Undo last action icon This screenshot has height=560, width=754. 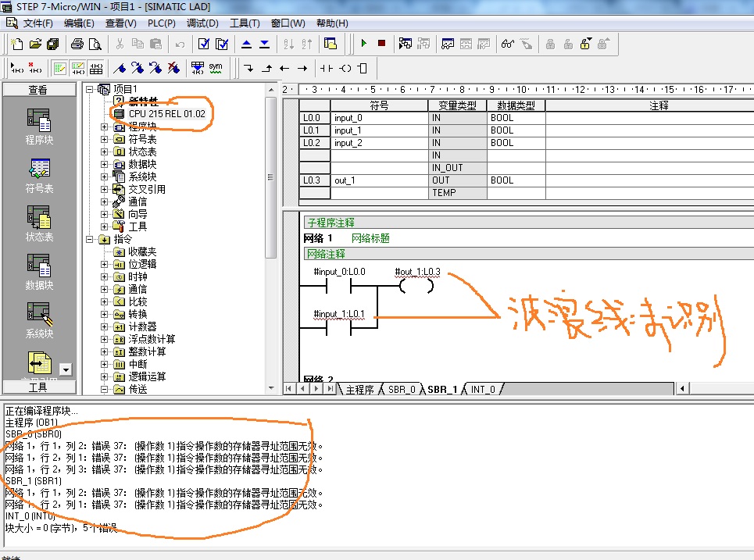[x=180, y=45]
